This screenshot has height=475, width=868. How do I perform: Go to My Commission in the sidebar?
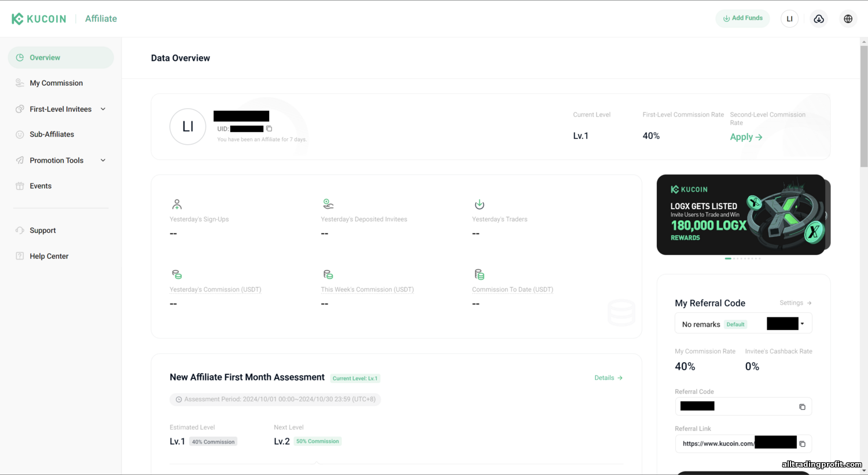pos(56,83)
